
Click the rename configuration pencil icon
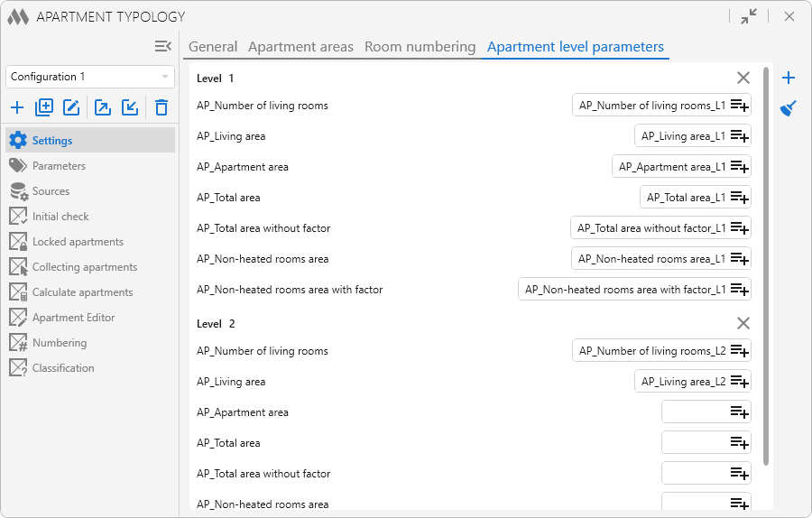point(71,108)
